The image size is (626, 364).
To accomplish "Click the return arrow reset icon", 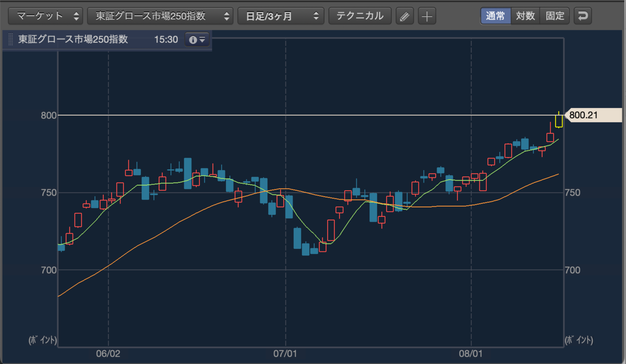I will click(x=583, y=16).
